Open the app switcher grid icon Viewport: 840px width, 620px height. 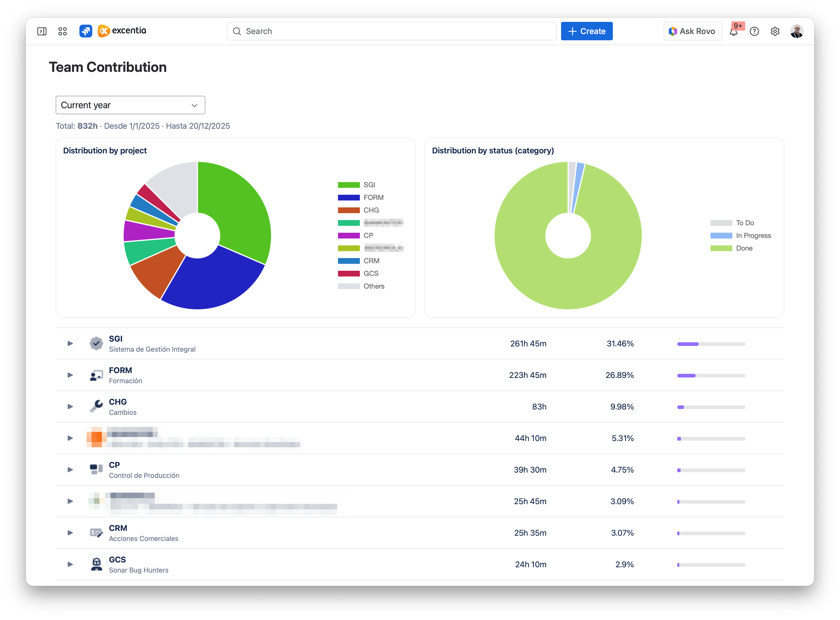point(62,31)
